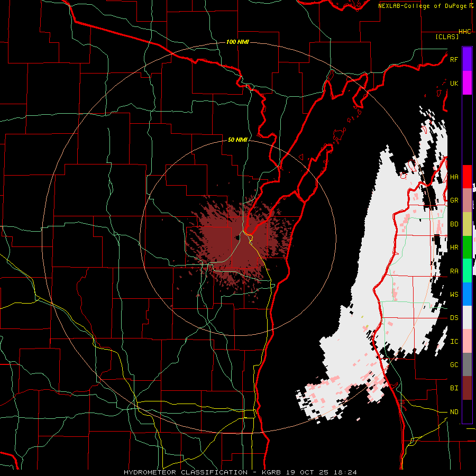476x476 pixels.
Task: Click the 50 NMI range ring label
Action: pyautogui.click(x=237, y=140)
